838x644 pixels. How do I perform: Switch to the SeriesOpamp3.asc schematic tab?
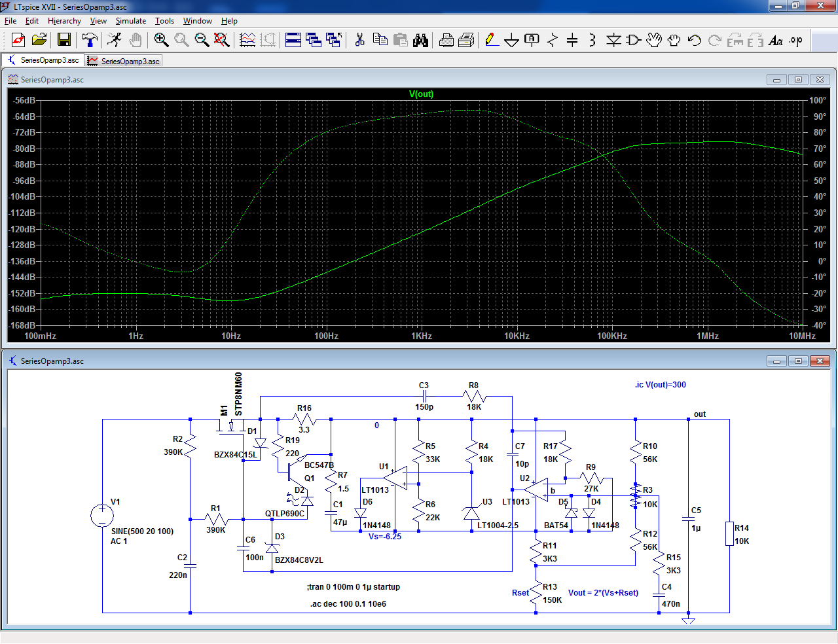click(x=43, y=60)
